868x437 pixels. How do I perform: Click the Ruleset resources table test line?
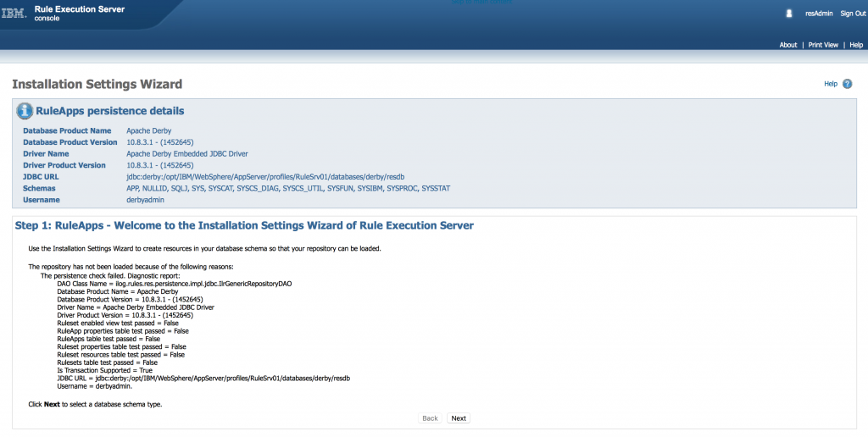tap(120, 355)
